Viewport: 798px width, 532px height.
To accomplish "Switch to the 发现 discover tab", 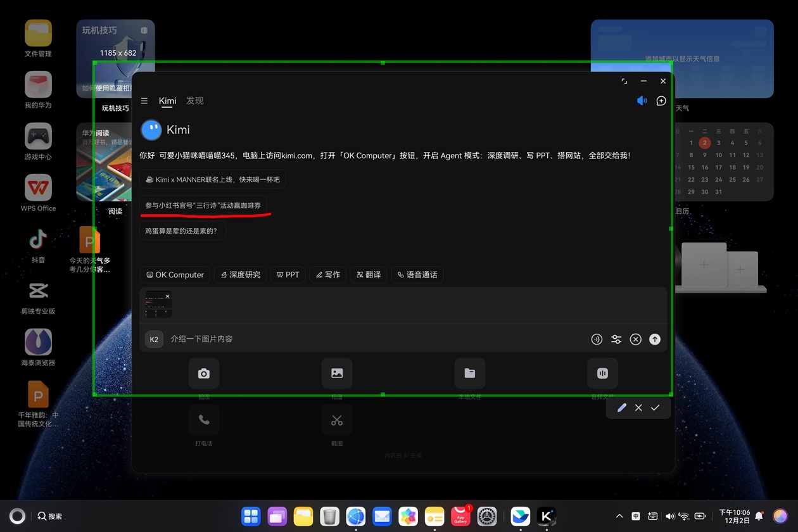I will tap(194, 101).
